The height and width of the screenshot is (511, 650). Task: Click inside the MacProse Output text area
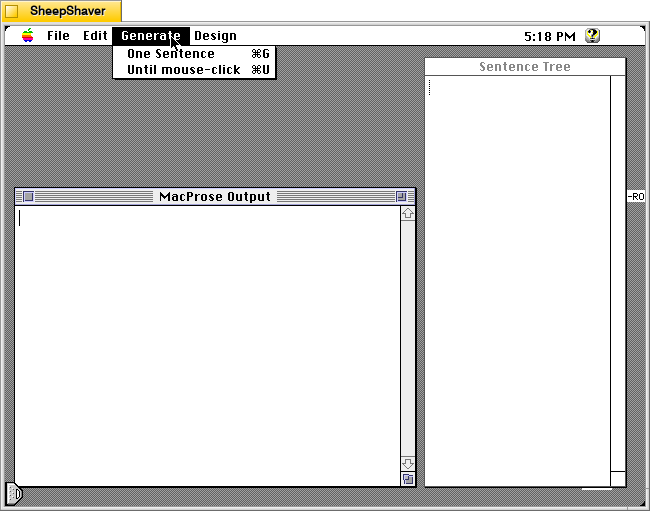pyautogui.click(x=208, y=346)
